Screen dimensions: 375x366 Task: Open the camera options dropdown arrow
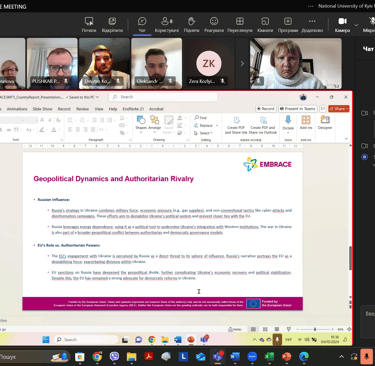click(x=356, y=25)
